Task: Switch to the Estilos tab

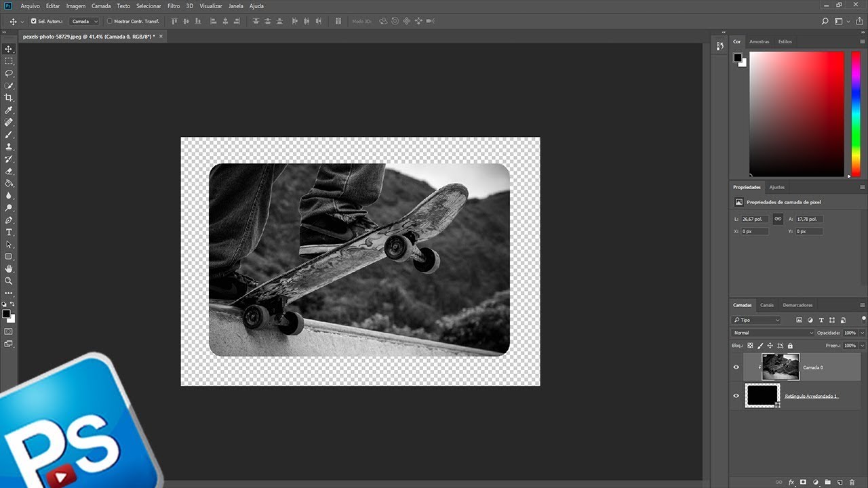Action: click(785, 41)
